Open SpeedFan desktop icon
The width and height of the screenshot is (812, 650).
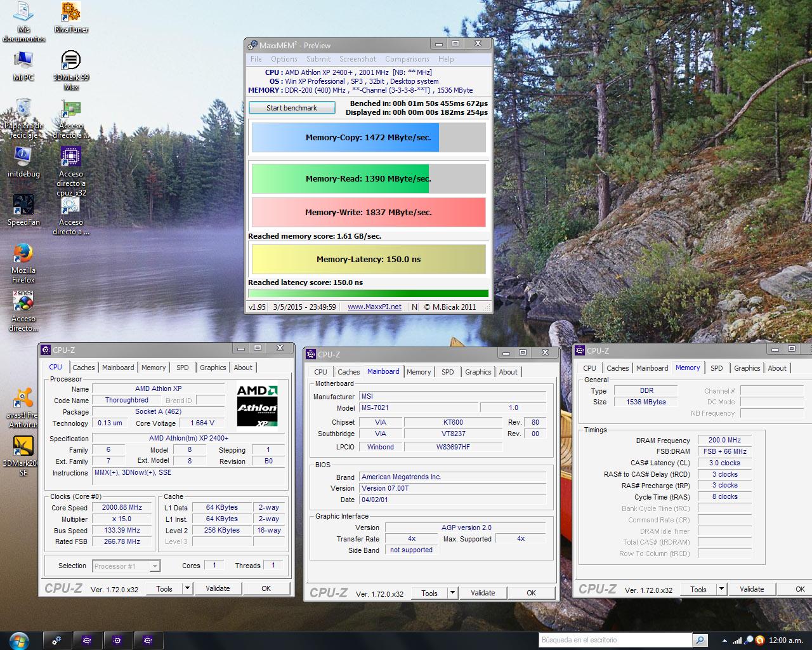(x=23, y=210)
